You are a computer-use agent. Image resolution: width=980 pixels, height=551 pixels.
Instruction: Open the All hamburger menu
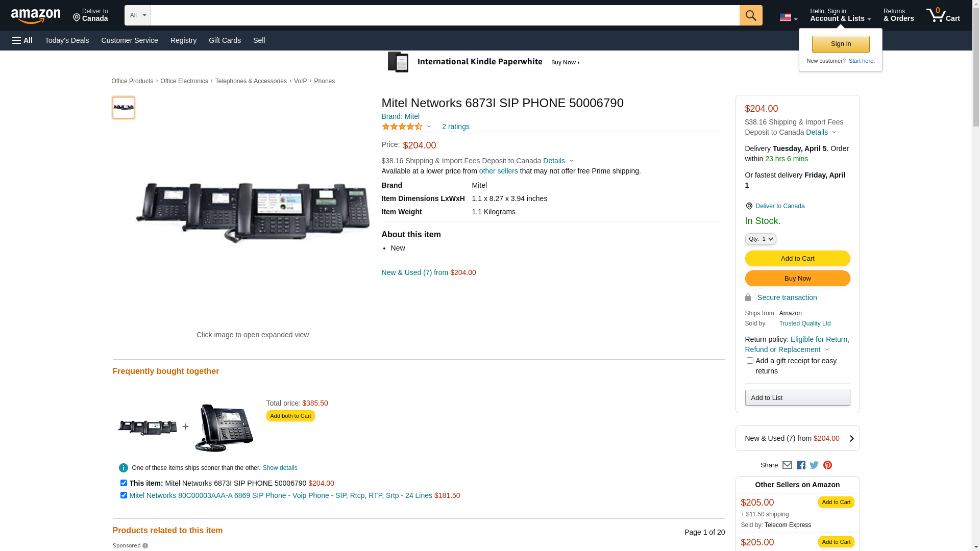point(22,40)
